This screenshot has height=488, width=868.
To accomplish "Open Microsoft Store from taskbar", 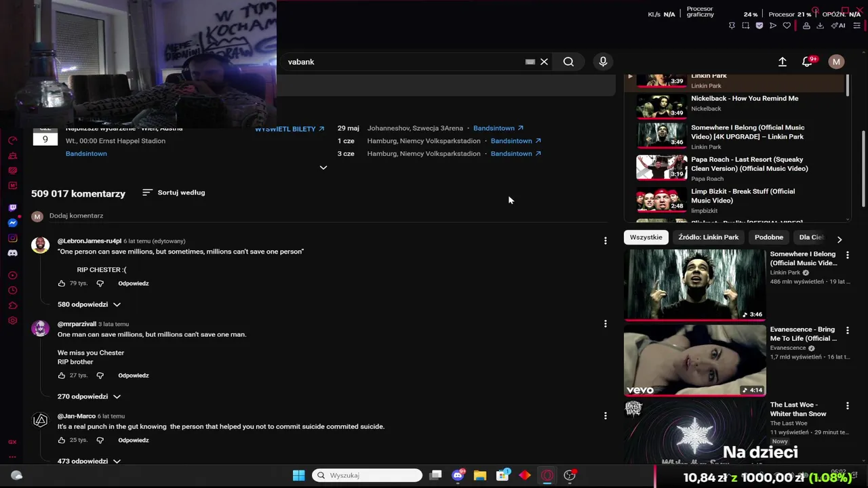I will tap(502, 476).
